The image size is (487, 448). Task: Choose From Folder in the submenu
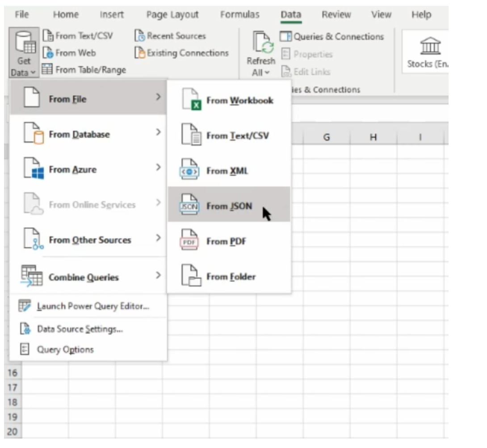pyautogui.click(x=229, y=276)
